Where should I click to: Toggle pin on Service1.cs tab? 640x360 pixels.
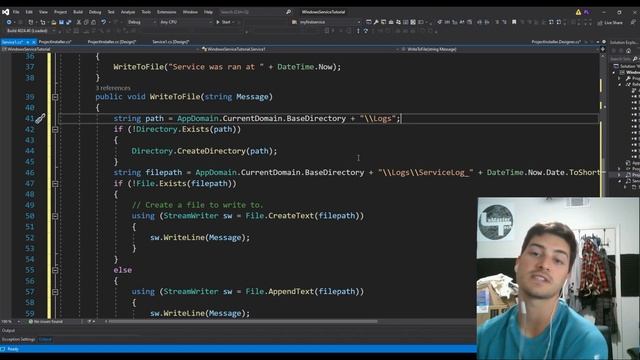pyautogui.click(x=28, y=42)
